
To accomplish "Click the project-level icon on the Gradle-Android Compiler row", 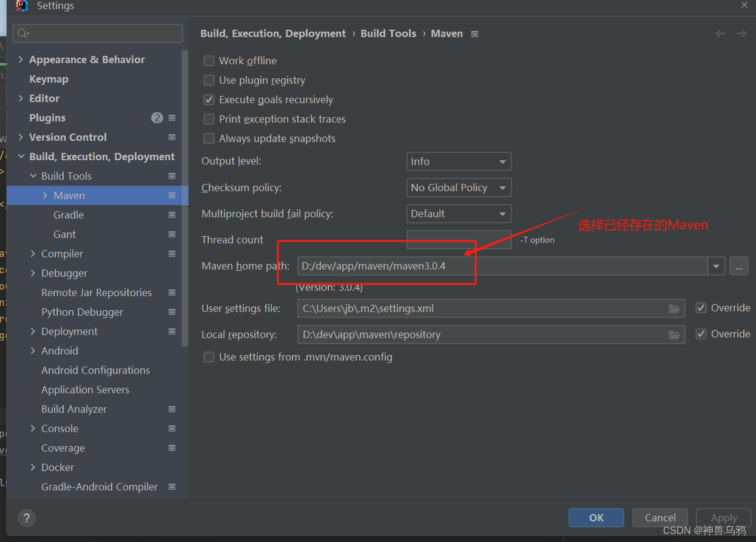I will click(172, 487).
